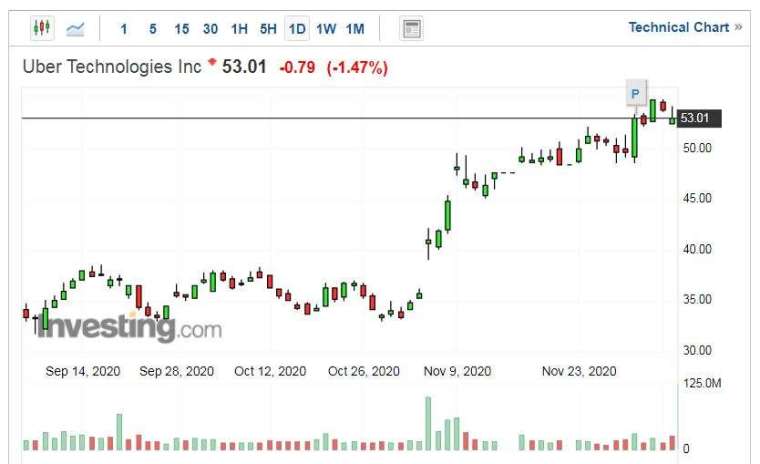
Task: Set timeframe to 15 minutes
Action: coord(182,29)
